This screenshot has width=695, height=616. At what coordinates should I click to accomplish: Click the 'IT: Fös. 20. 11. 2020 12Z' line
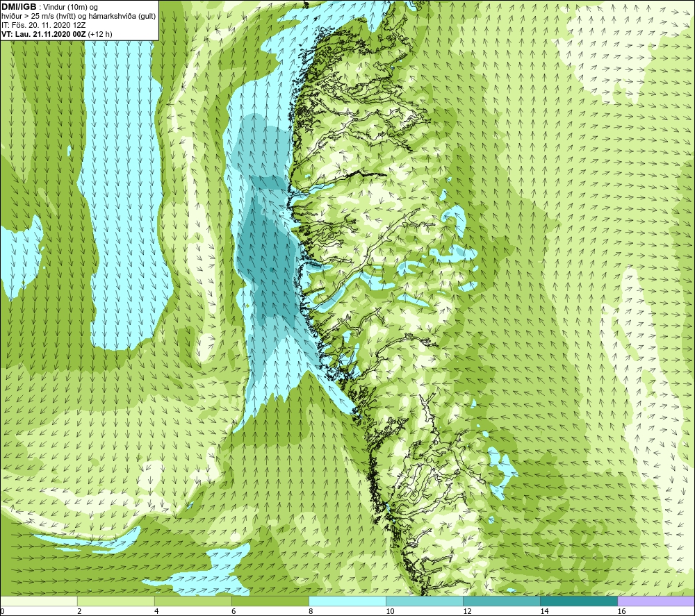tap(43, 25)
